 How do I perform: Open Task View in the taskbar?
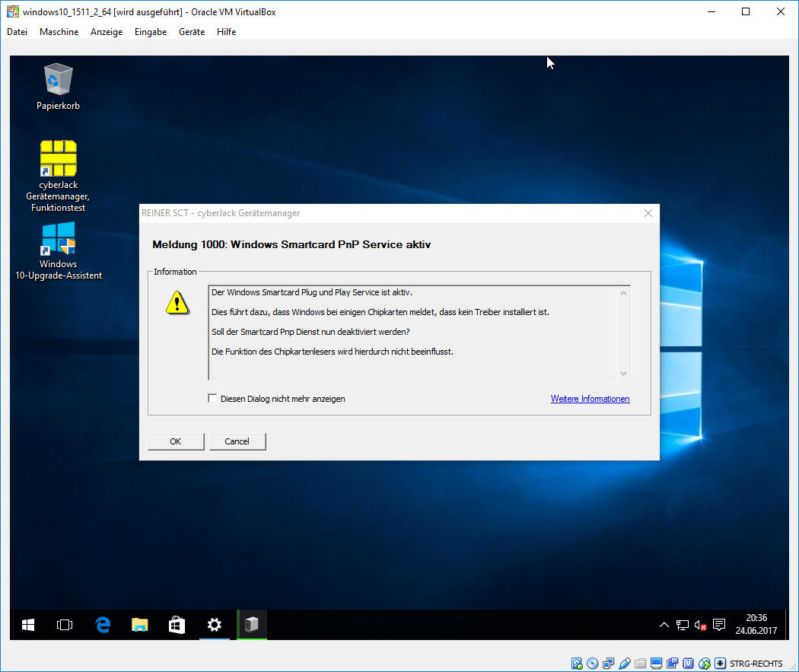[x=65, y=625]
